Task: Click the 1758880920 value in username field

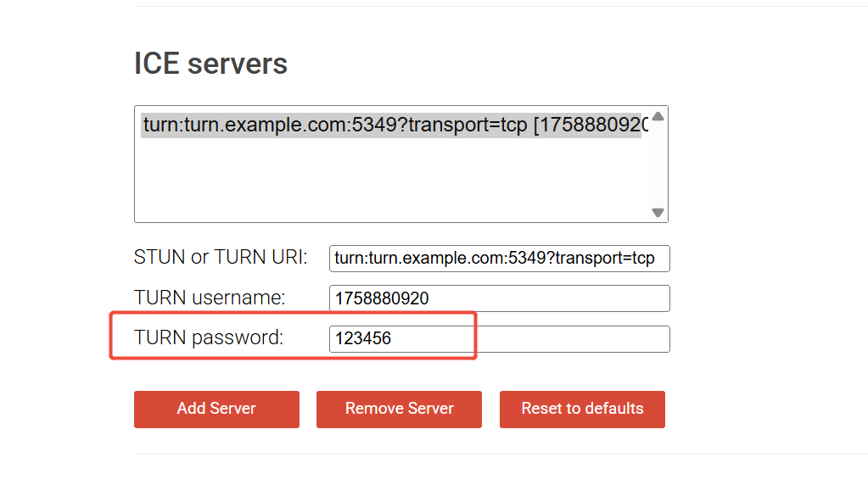Action: [382, 298]
